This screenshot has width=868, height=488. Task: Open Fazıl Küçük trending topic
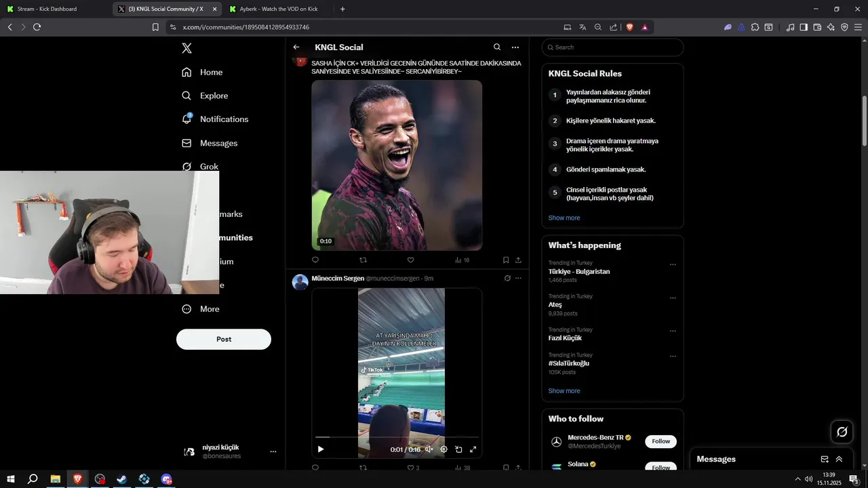[x=565, y=338]
